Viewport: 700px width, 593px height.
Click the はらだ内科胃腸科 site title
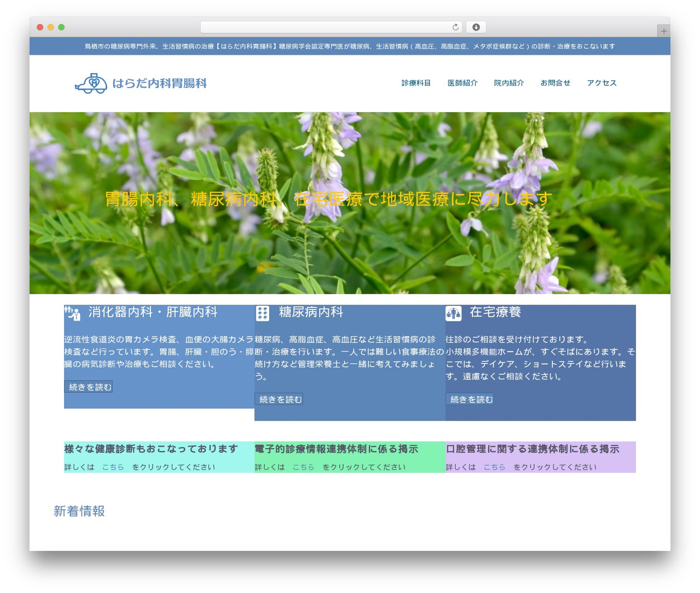[x=160, y=84]
